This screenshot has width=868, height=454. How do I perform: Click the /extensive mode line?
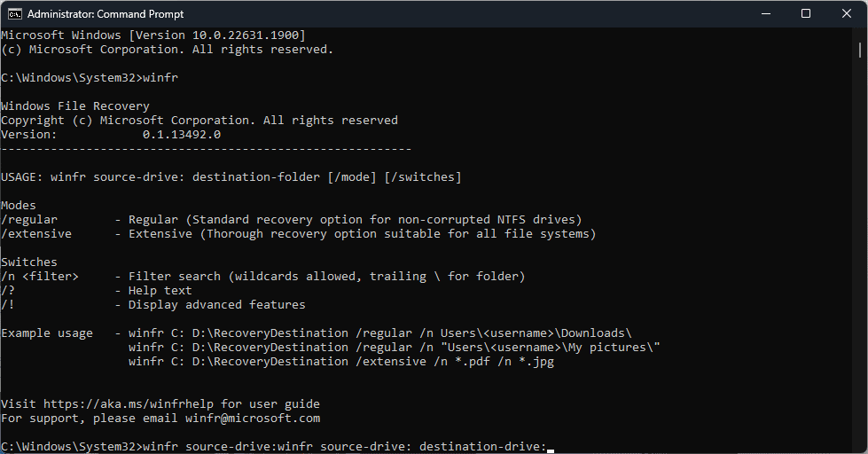pyautogui.click(x=299, y=234)
